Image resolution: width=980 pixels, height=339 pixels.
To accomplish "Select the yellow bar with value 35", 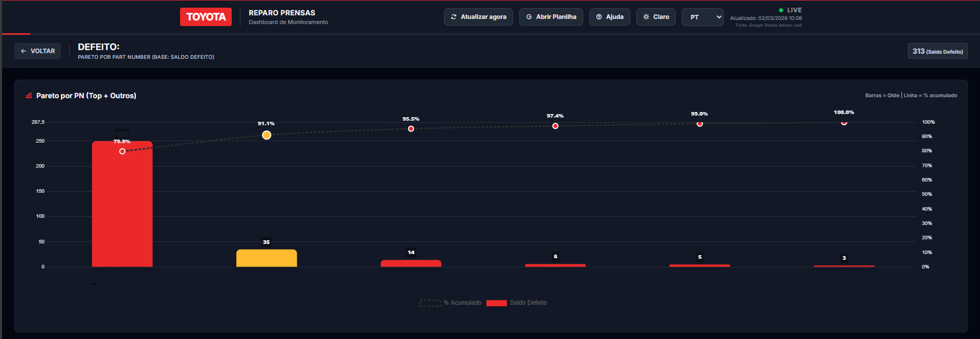I will [x=266, y=258].
